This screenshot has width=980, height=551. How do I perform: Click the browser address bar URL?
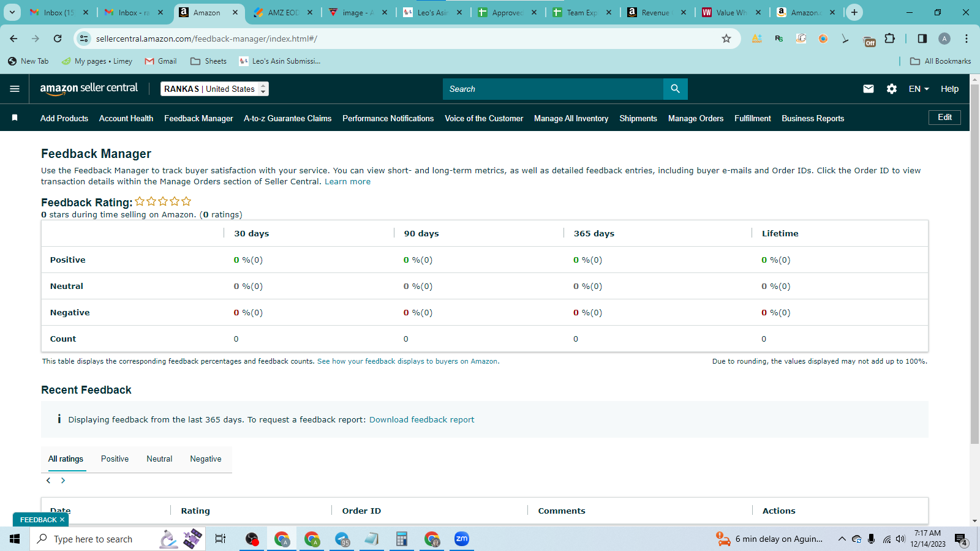[206, 39]
